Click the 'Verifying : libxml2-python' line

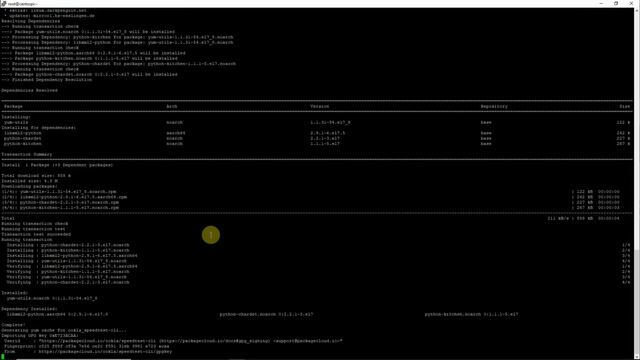point(72,266)
